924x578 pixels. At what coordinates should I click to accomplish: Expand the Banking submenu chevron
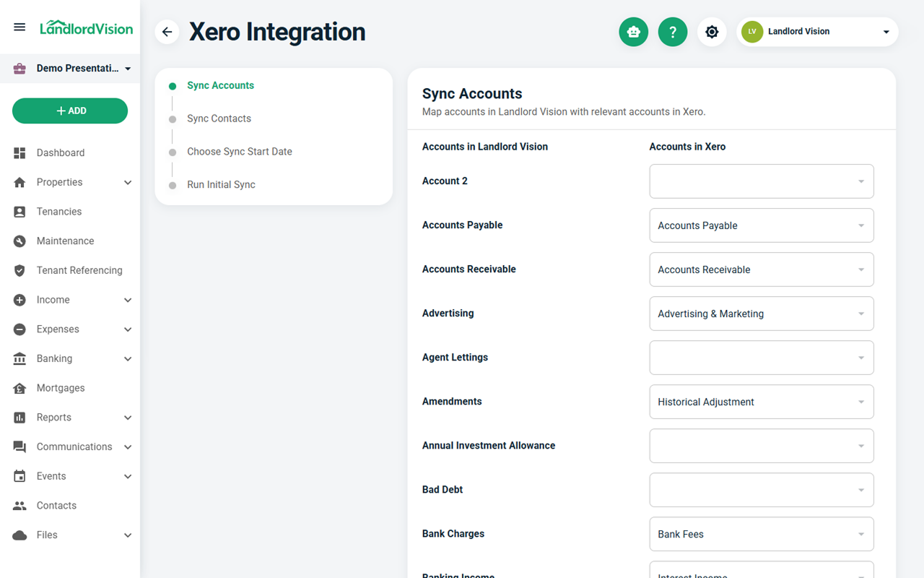[128, 359]
